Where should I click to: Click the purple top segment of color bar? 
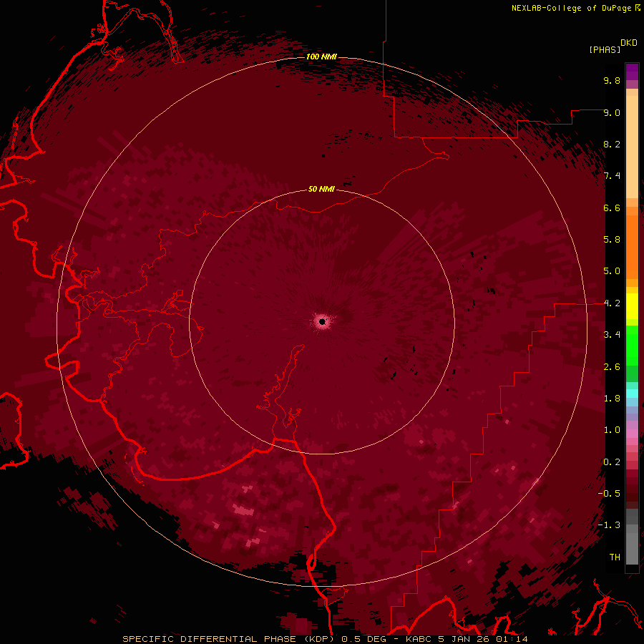pos(632,72)
